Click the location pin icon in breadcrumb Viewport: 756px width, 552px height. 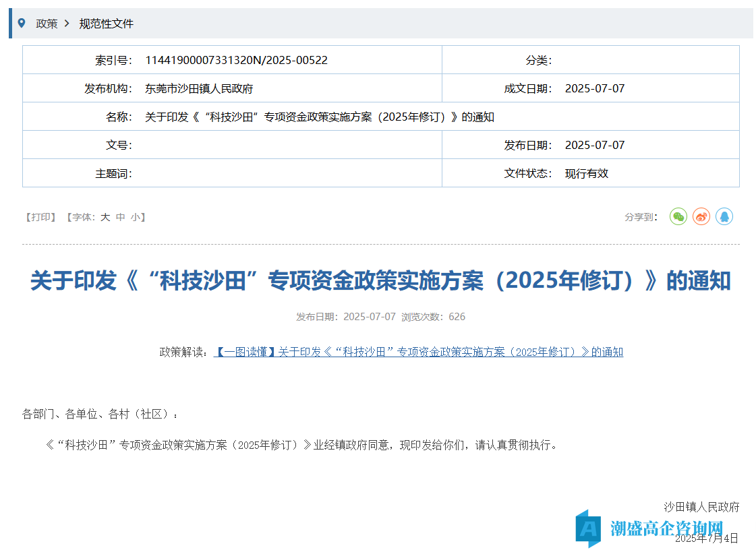pos(22,24)
